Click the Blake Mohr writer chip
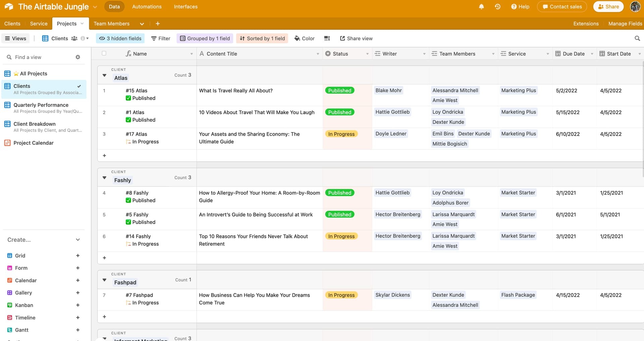This screenshot has height=341, width=644. click(388, 90)
